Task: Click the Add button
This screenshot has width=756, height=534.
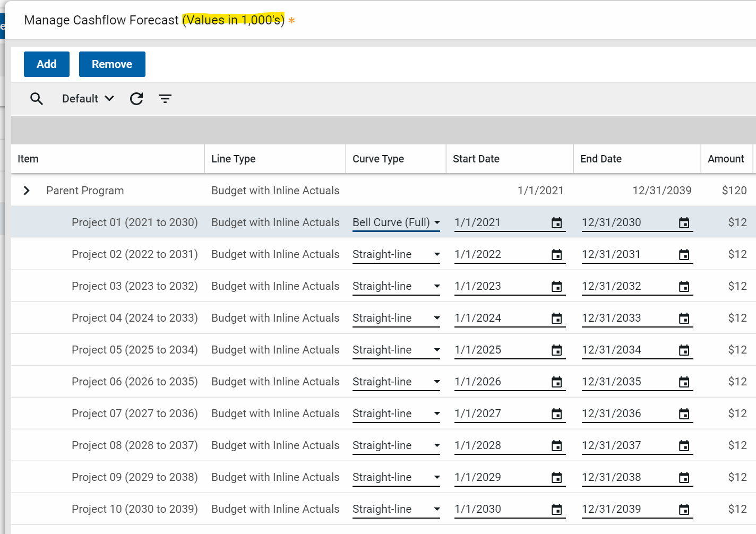Action: [x=47, y=64]
